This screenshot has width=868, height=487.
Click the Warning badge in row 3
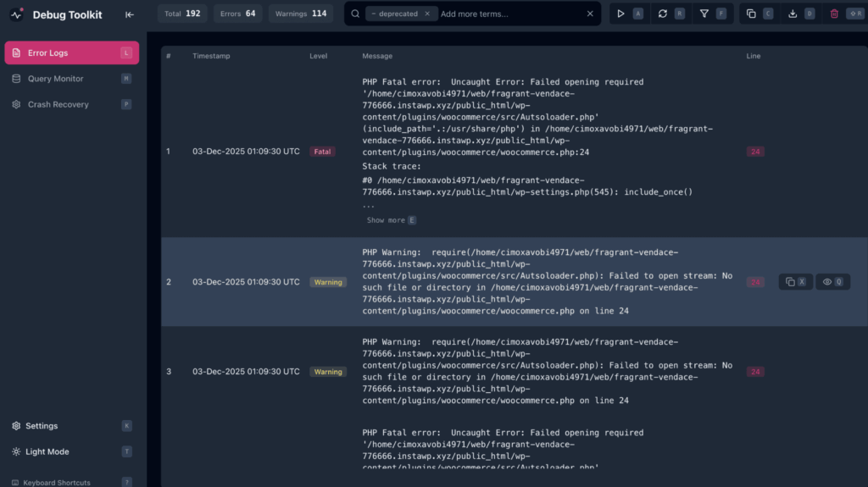tap(328, 372)
